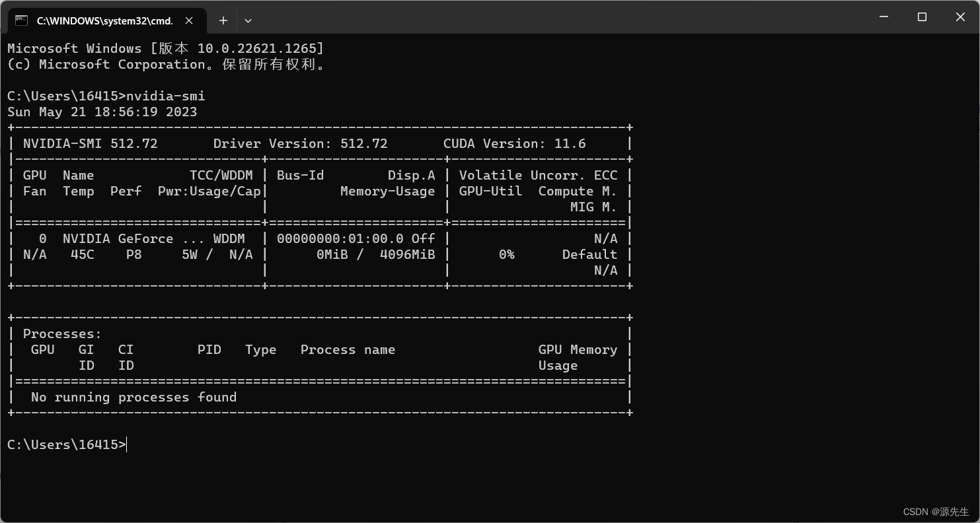Click the PID column header
Screen dimensions: 980x523
(209, 349)
